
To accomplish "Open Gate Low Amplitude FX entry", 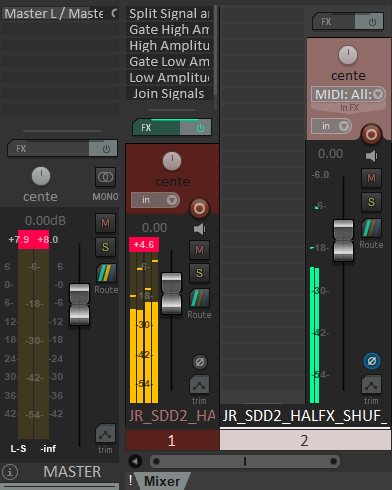I will (169, 61).
